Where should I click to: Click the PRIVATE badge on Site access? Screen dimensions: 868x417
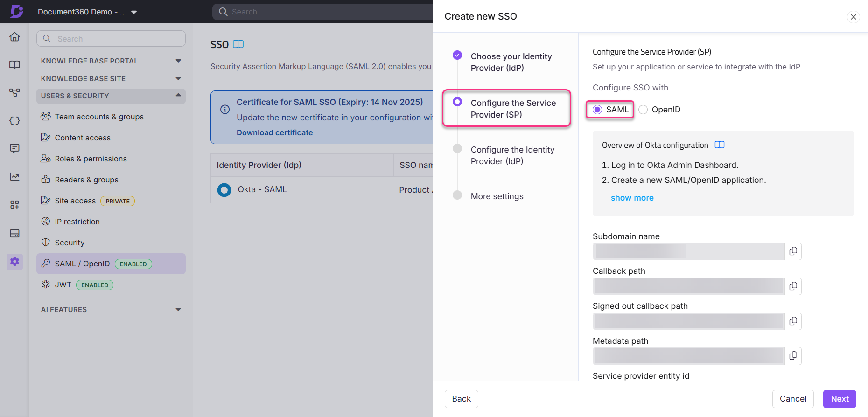click(x=118, y=201)
